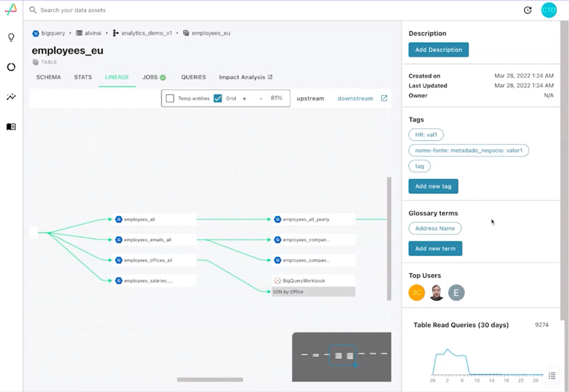The height and width of the screenshot is (392, 569).
Task: Open lineage in new window icon
Action: pyautogui.click(x=384, y=98)
